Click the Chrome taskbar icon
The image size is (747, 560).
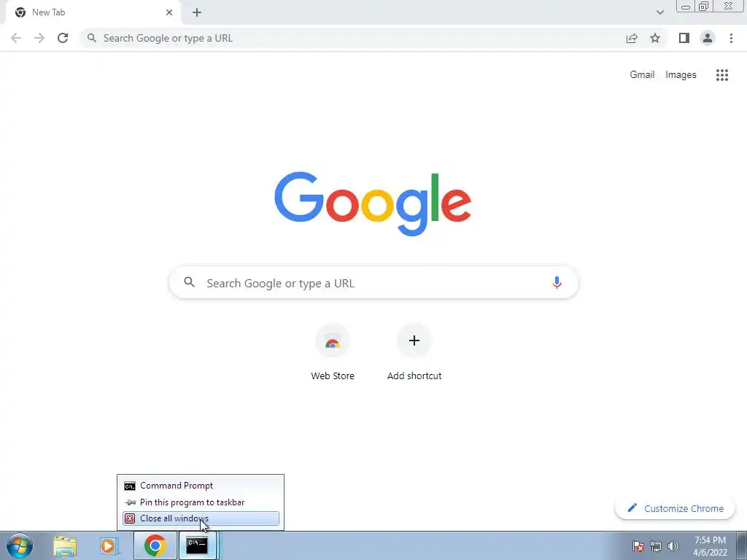155,545
